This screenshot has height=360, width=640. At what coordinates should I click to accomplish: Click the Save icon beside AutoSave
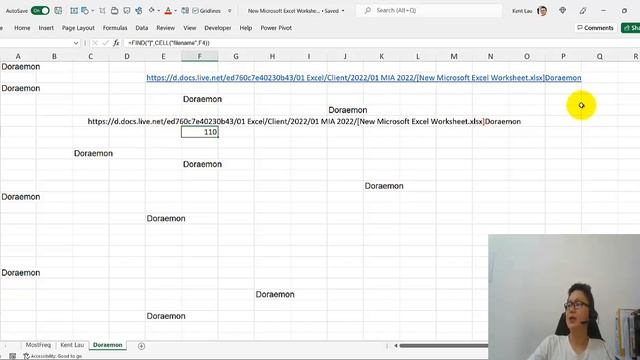pyautogui.click(x=58, y=11)
